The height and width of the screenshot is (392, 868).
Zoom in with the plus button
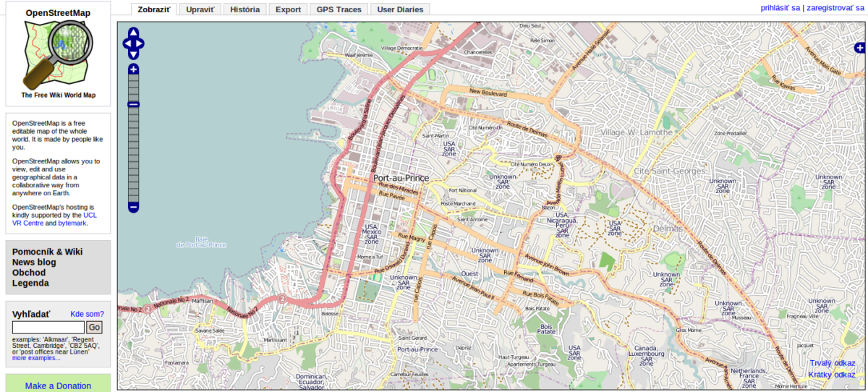coord(133,69)
